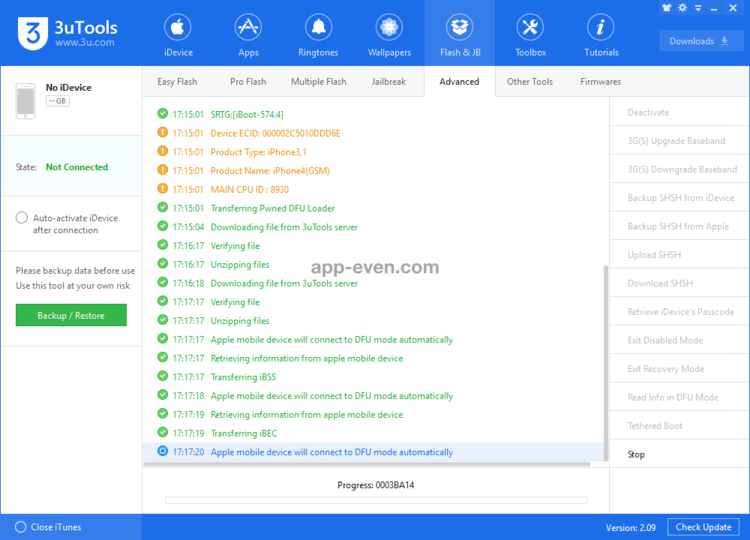The width and height of the screenshot is (750, 540).
Task: Click the log horizontal scrollbar
Action: (x=367, y=464)
